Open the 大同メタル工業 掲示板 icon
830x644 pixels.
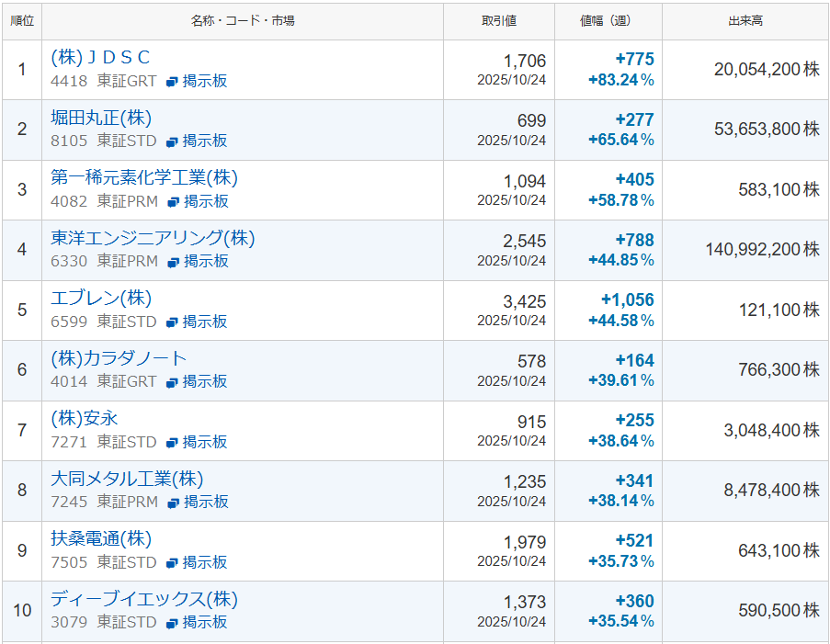[x=173, y=503]
